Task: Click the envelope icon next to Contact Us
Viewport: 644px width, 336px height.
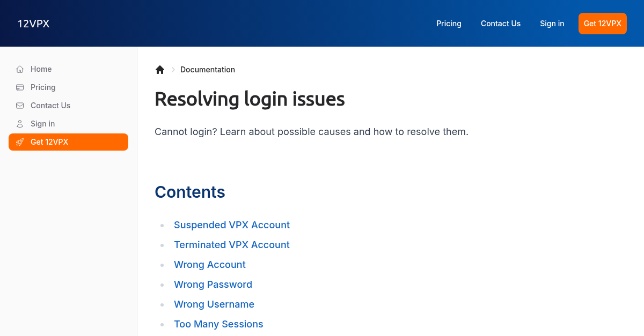Action: pyautogui.click(x=19, y=106)
